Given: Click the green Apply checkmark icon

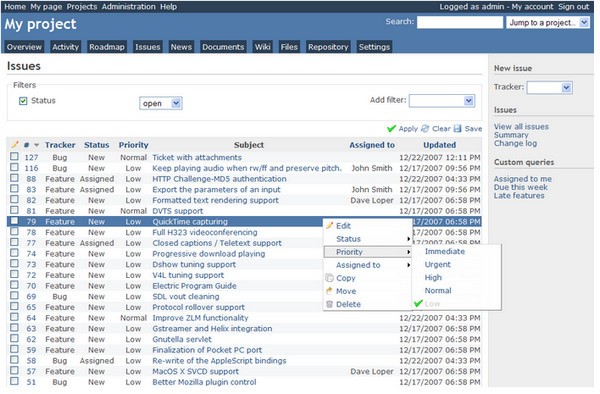Looking at the screenshot, I should tap(391, 129).
